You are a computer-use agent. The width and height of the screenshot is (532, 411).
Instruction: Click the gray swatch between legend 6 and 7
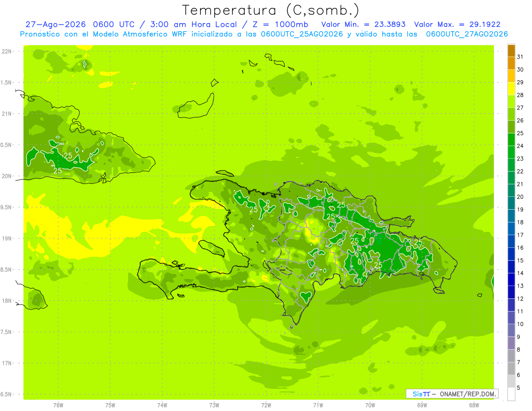point(511,368)
